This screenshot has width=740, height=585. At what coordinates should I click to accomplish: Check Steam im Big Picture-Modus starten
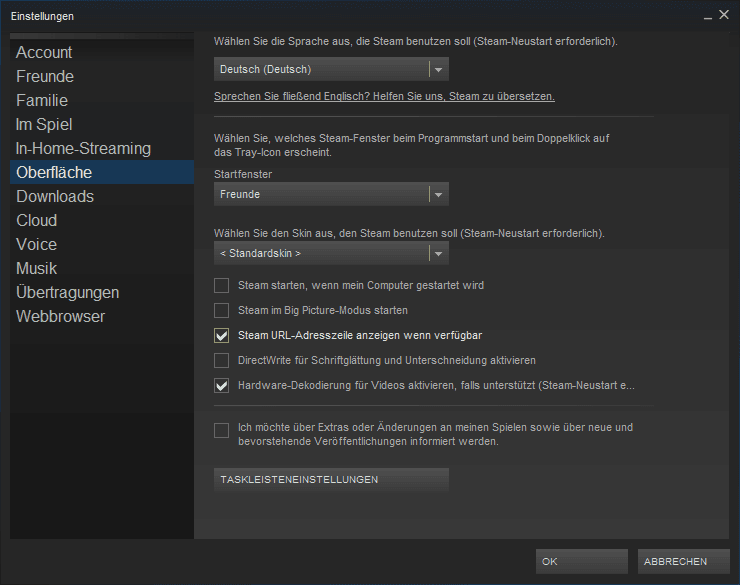[221, 310]
